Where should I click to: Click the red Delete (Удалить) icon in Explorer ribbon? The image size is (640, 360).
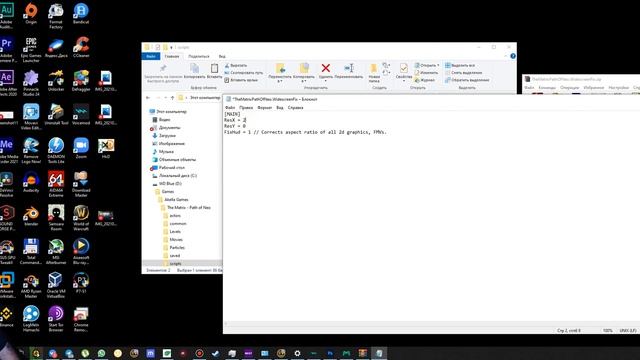(x=326, y=68)
